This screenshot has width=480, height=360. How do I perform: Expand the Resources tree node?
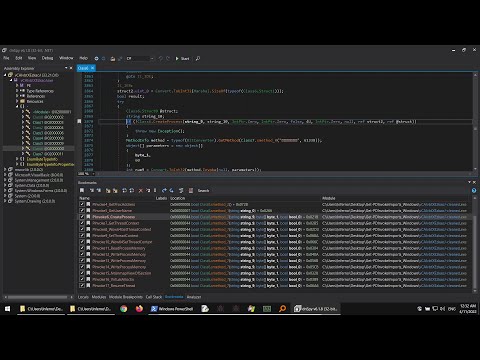tap(17, 101)
